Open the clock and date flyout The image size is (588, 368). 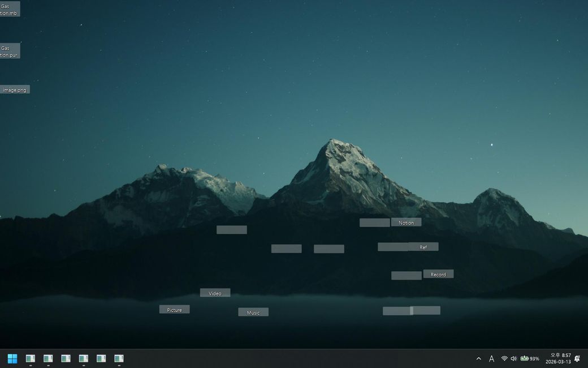[x=558, y=358]
